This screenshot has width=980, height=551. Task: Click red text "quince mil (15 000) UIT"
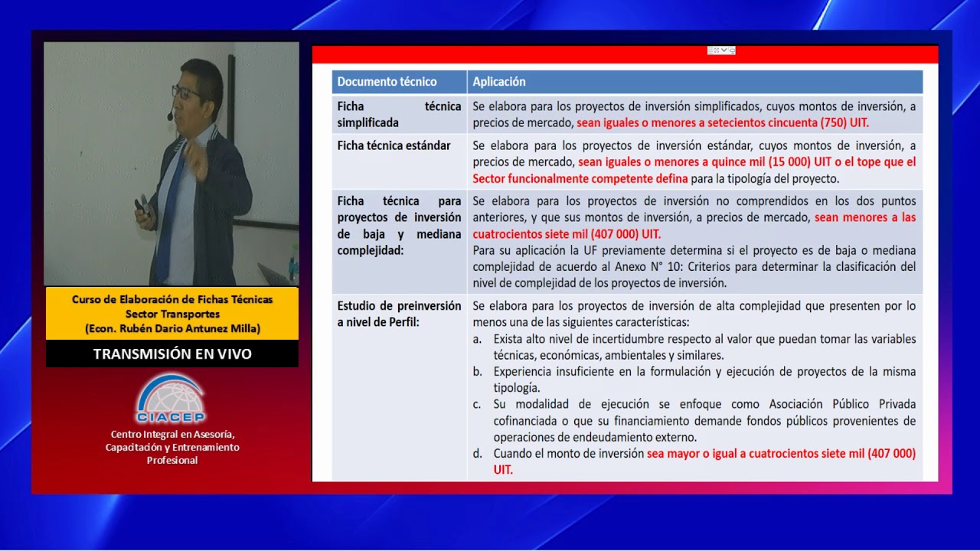point(773,162)
